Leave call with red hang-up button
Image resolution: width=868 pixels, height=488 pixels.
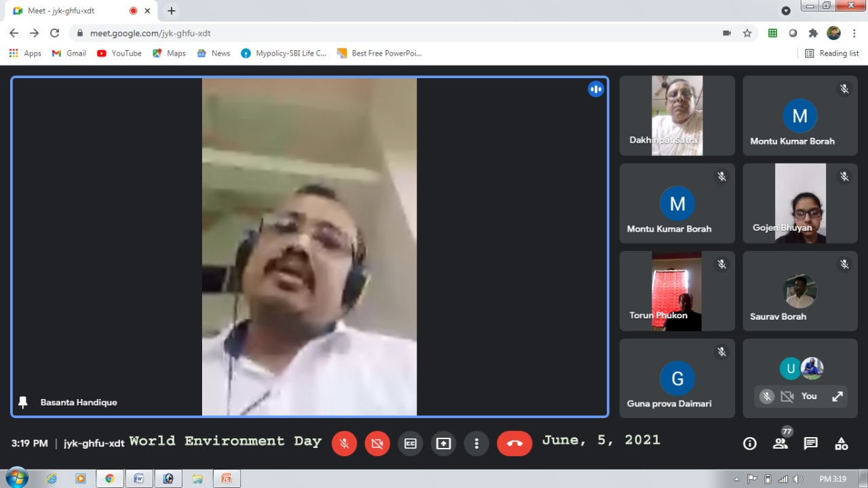515,443
